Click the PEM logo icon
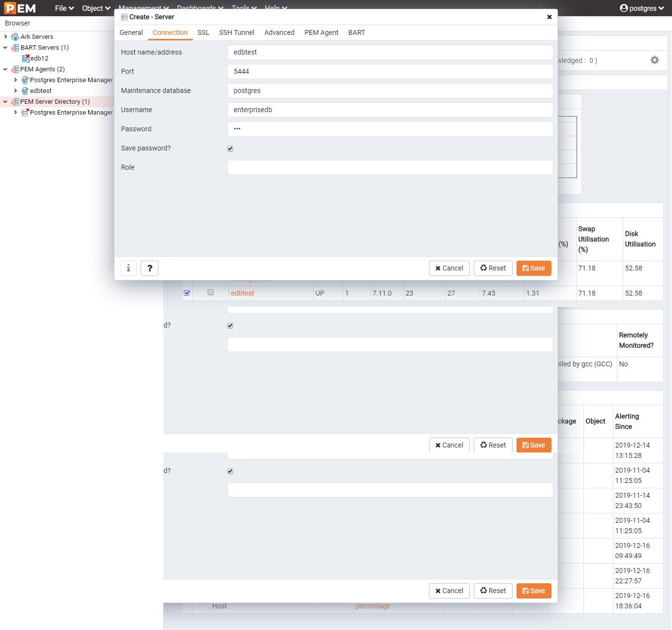The image size is (672, 630). pyautogui.click(x=20, y=8)
